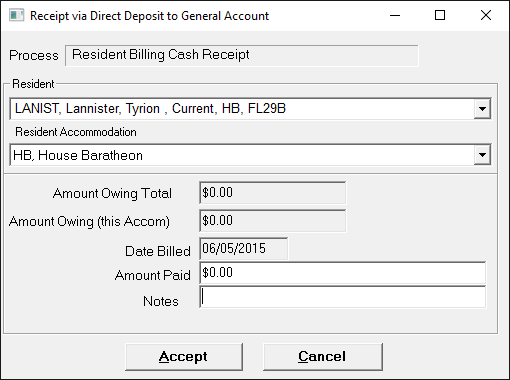Click the Amount Owing Total value box
The width and height of the screenshot is (510, 380).
273,193
